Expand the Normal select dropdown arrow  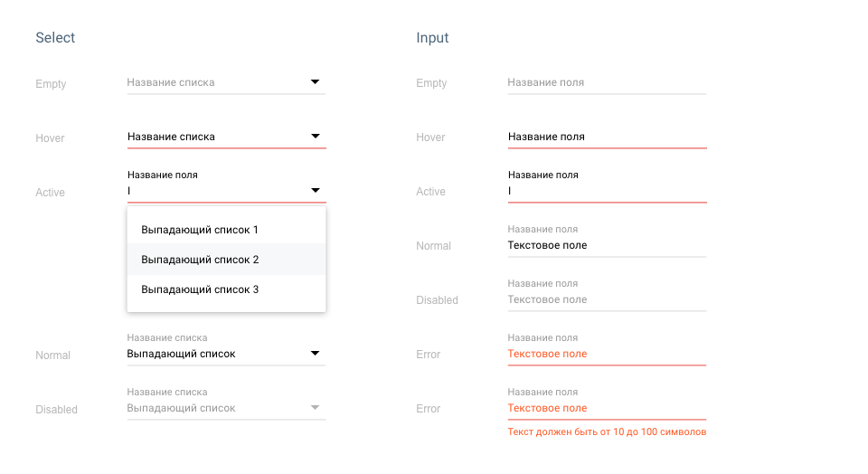[x=315, y=354]
